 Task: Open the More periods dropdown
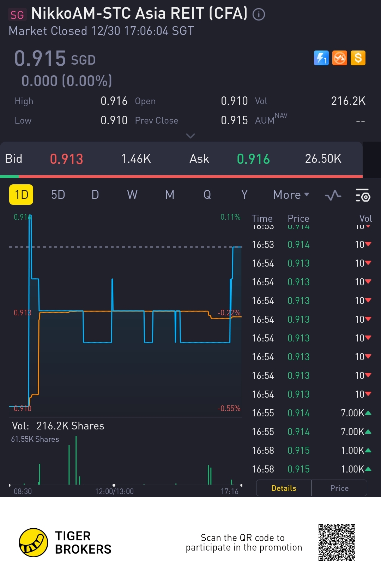coord(291,195)
